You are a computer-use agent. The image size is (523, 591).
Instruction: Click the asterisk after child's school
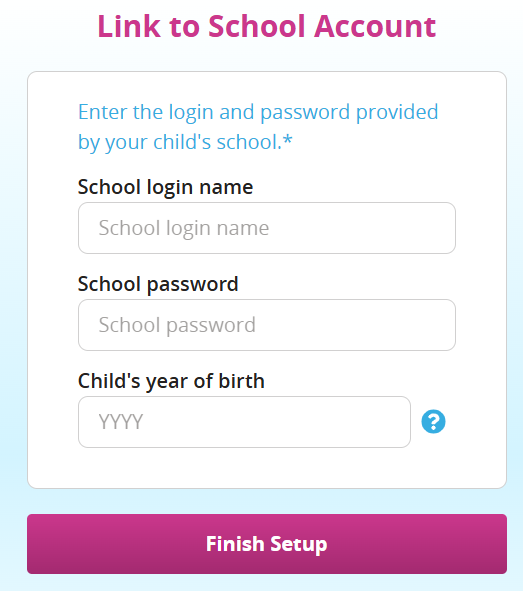pyautogui.click(x=287, y=139)
